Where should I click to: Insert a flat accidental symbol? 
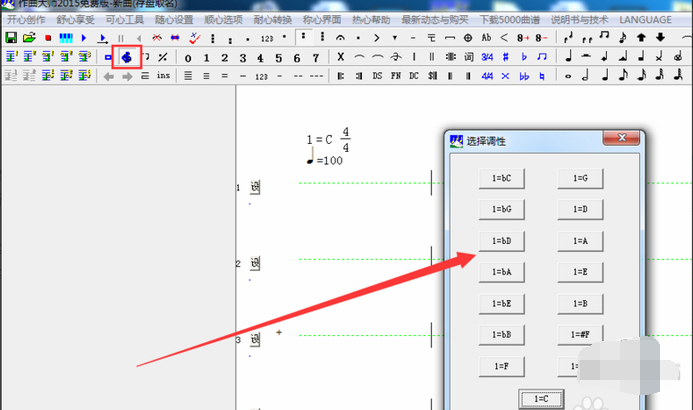[524, 57]
